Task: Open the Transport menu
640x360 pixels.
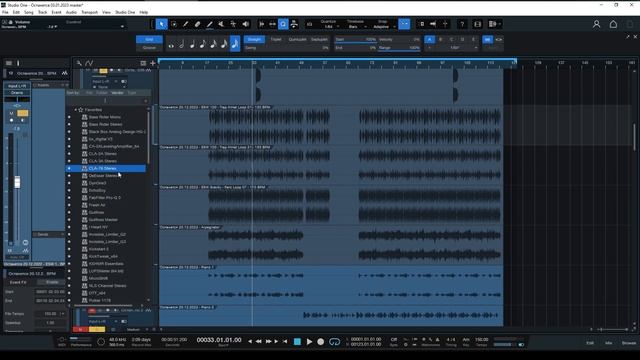Action: (x=89, y=12)
